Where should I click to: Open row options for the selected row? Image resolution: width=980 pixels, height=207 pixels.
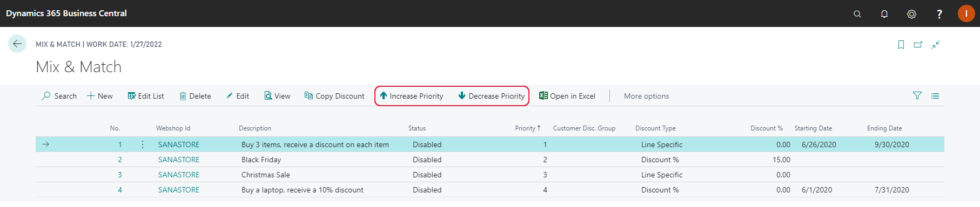coord(143,144)
